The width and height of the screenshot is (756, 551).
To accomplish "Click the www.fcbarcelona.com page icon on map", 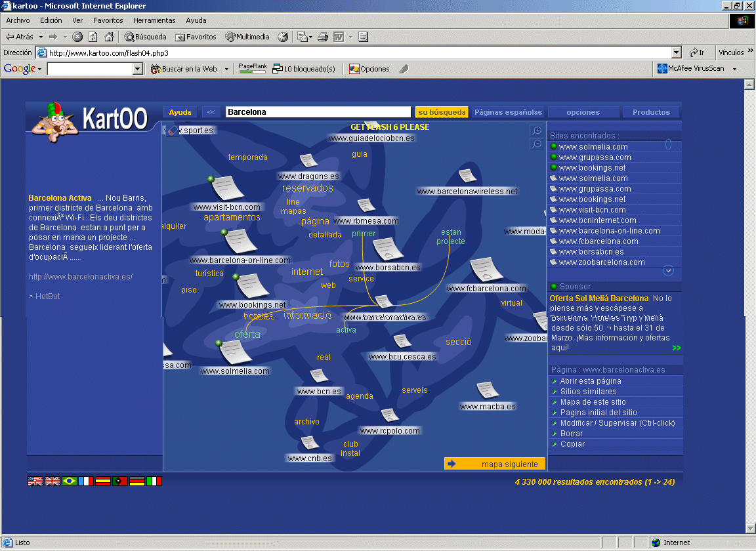I will click(x=486, y=270).
